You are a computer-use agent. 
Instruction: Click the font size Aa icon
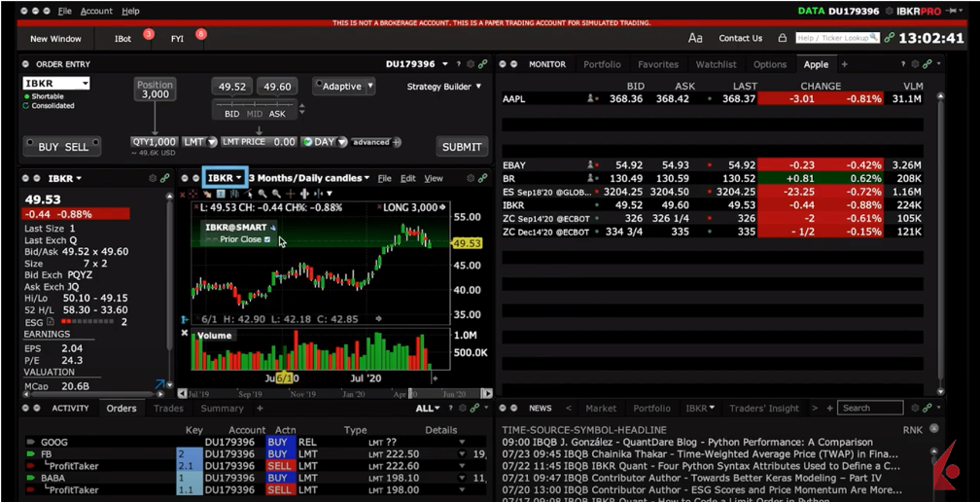click(695, 38)
